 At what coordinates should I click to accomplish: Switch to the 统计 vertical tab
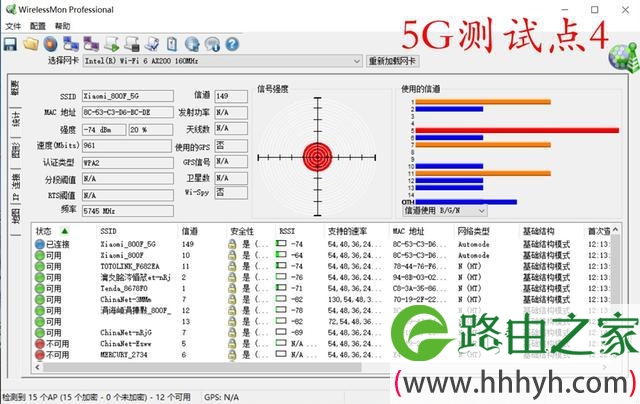tap(15, 120)
